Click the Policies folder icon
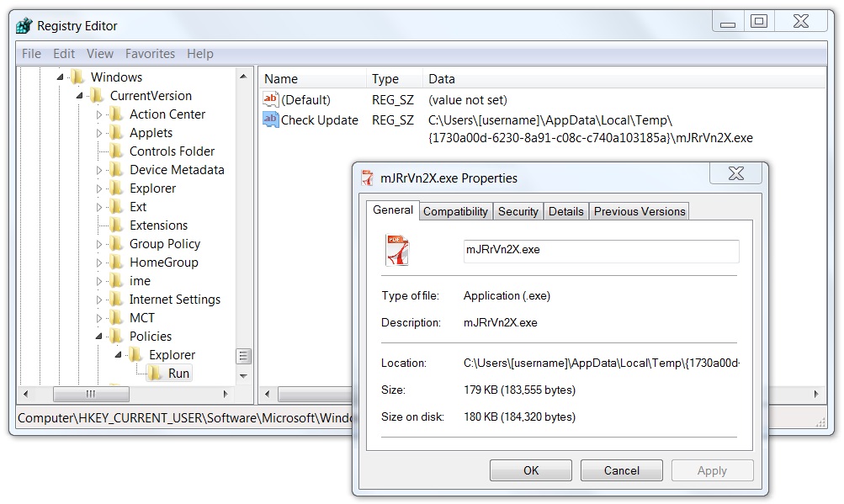This screenshot has width=844, height=504. tap(117, 337)
